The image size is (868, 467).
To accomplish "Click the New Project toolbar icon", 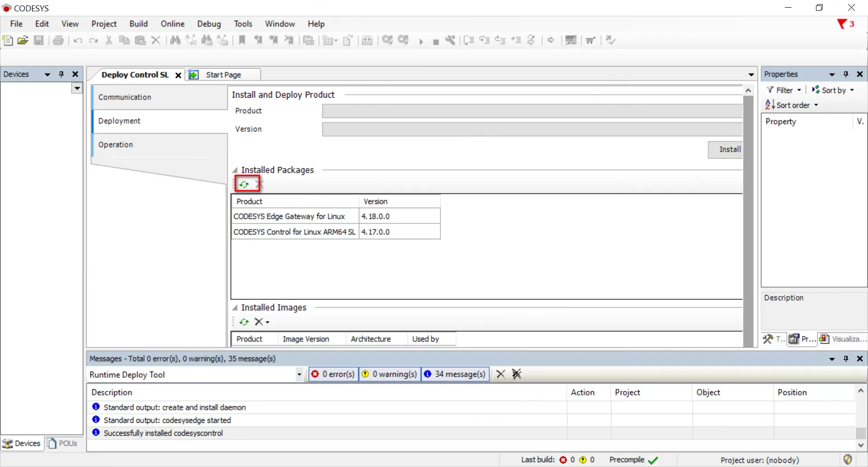I will (x=8, y=40).
